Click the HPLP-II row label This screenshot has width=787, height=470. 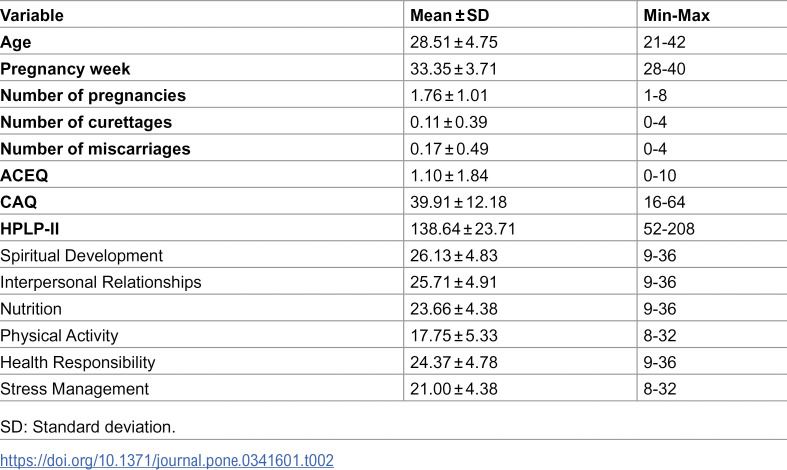tap(30, 228)
